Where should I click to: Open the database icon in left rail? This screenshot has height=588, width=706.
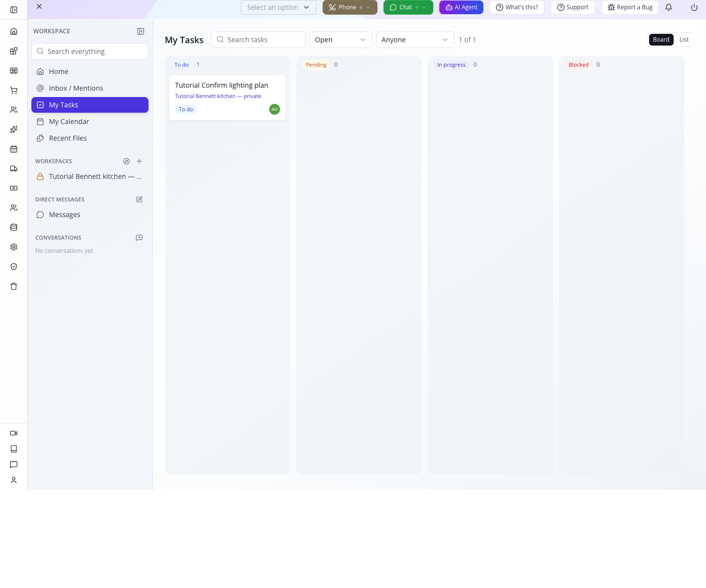14,227
